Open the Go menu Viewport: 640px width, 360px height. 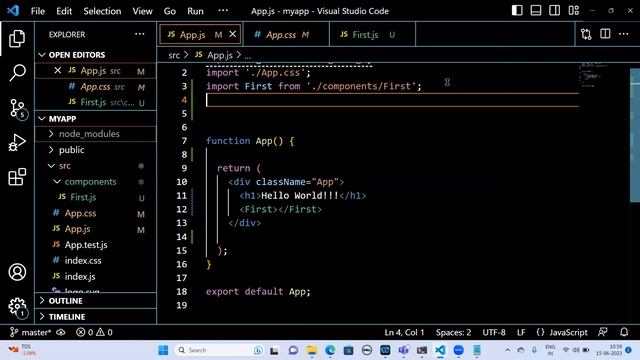(169, 11)
